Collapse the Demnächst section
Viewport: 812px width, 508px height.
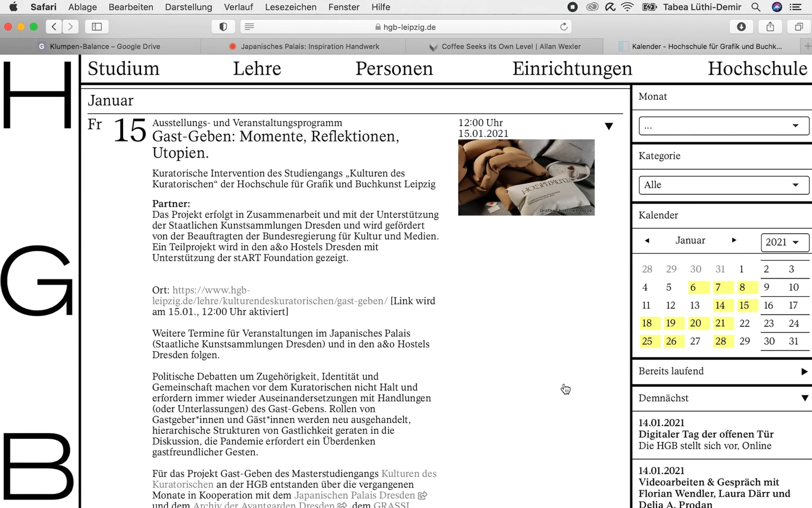coord(805,398)
